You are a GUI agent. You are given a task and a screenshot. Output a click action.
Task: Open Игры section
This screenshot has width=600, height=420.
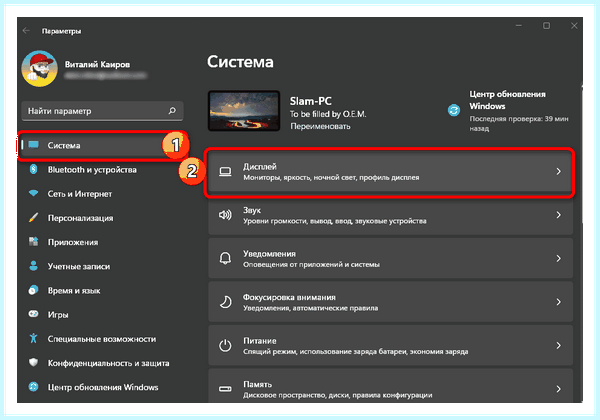click(x=58, y=315)
